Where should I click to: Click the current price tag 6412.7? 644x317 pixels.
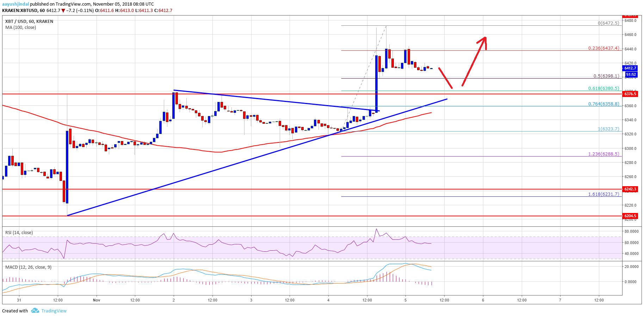pos(630,68)
